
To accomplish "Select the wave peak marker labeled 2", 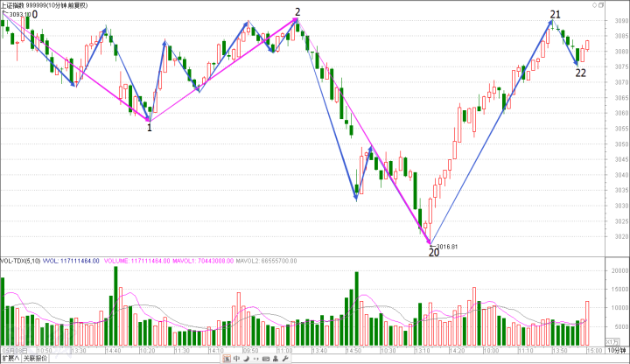I will pos(298,12).
